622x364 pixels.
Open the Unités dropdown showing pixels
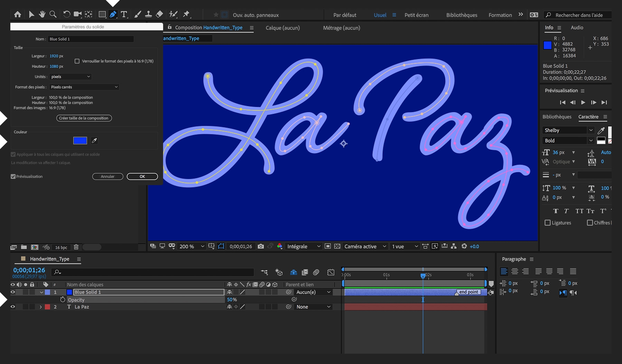coord(70,76)
